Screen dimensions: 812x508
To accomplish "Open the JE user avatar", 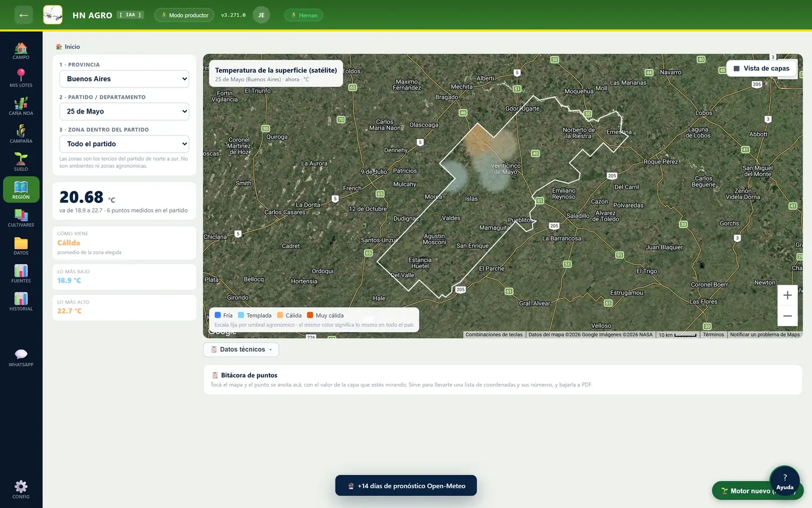I will 261,15.
